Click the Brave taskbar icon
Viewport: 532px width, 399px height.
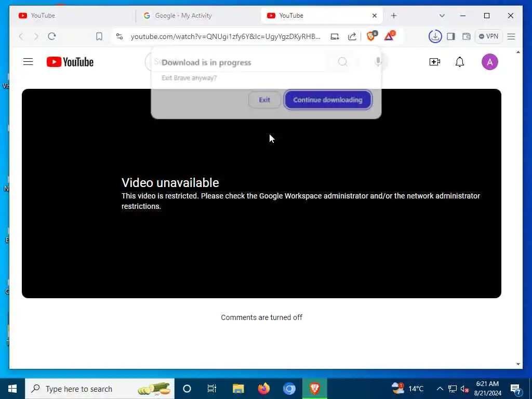point(314,389)
